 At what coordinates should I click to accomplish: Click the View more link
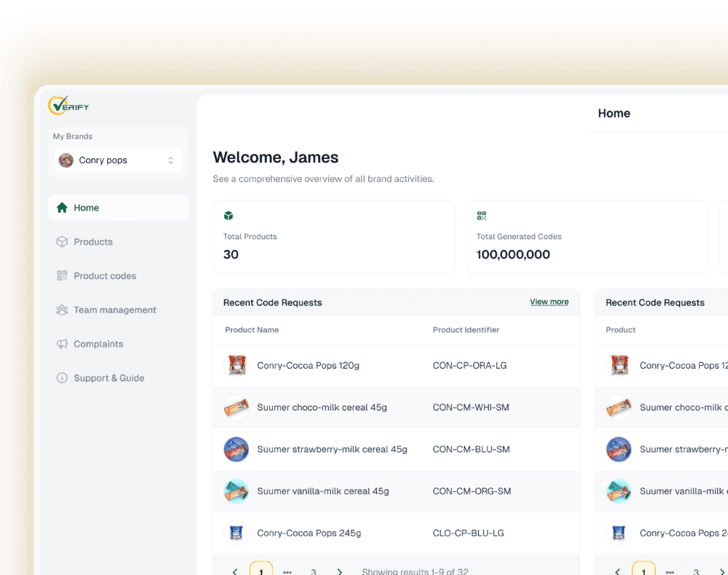[x=549, y=302]
